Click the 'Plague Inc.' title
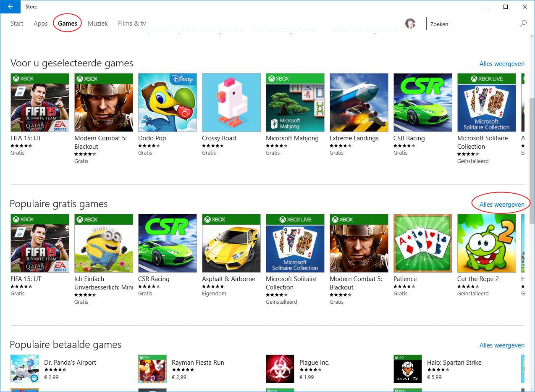Image resolution: width=535 pixels, height=392 pixels. click(x=315, y=363)
